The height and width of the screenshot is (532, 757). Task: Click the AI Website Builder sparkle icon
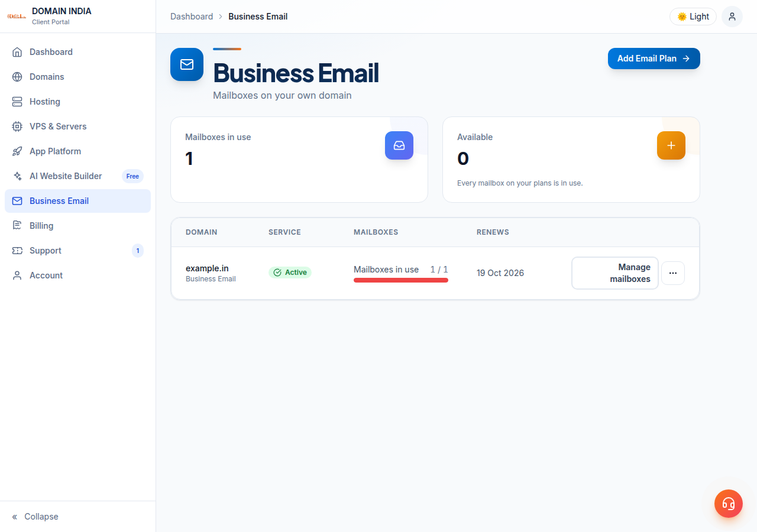[x=17, y=176]
